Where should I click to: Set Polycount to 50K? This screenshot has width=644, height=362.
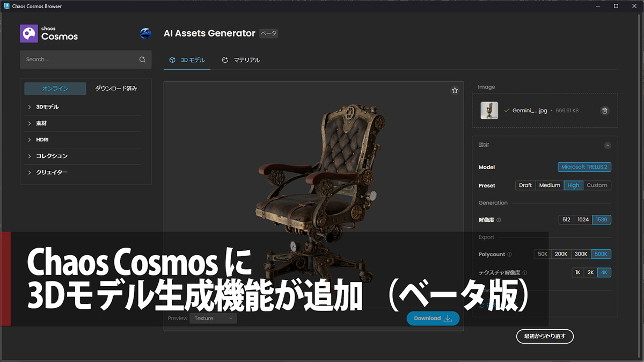(543, 254)
